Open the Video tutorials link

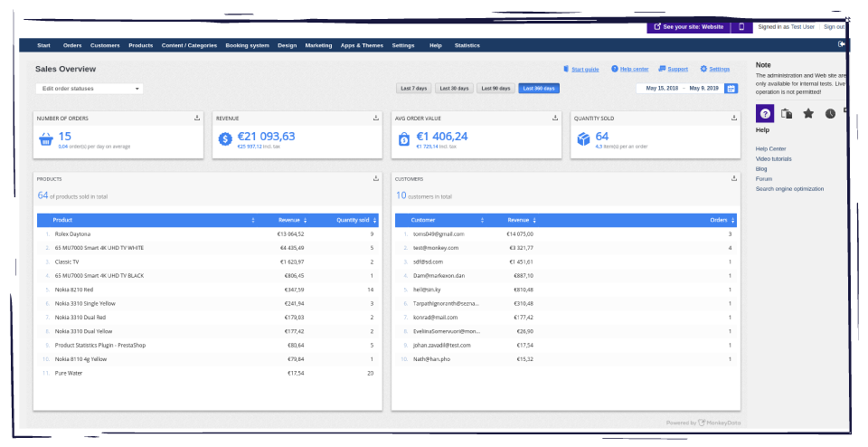pyautogui.click(x=773, y=159)
